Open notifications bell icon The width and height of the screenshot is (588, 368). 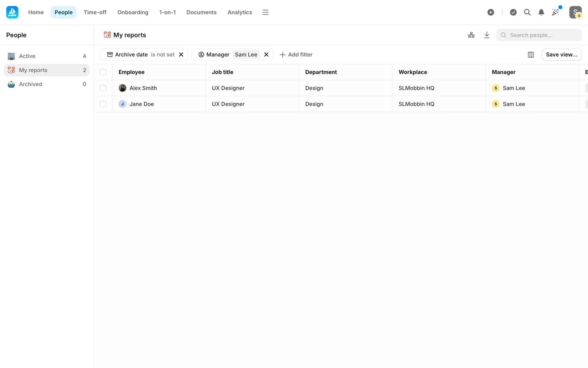(541, 12)
